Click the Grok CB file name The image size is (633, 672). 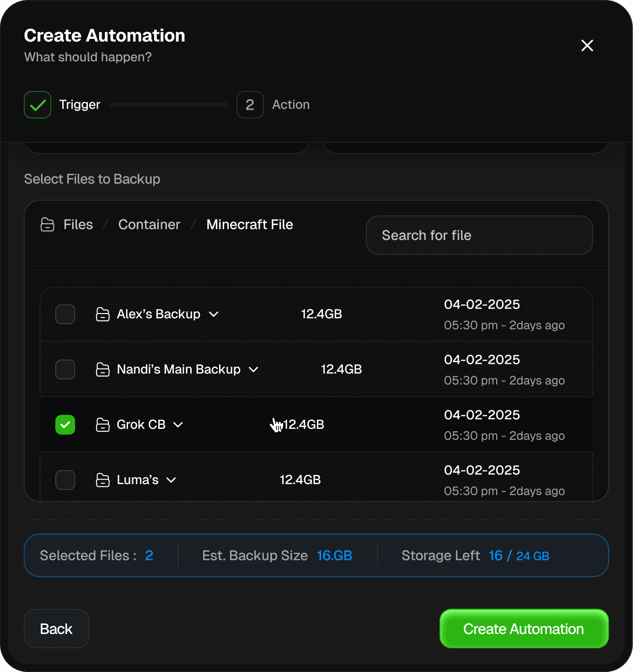point(141,425)
